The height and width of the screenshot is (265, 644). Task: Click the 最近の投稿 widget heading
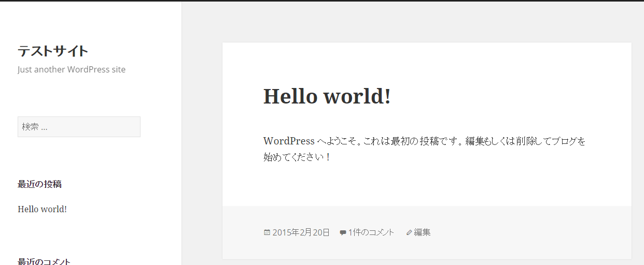(x=40, y=184)
